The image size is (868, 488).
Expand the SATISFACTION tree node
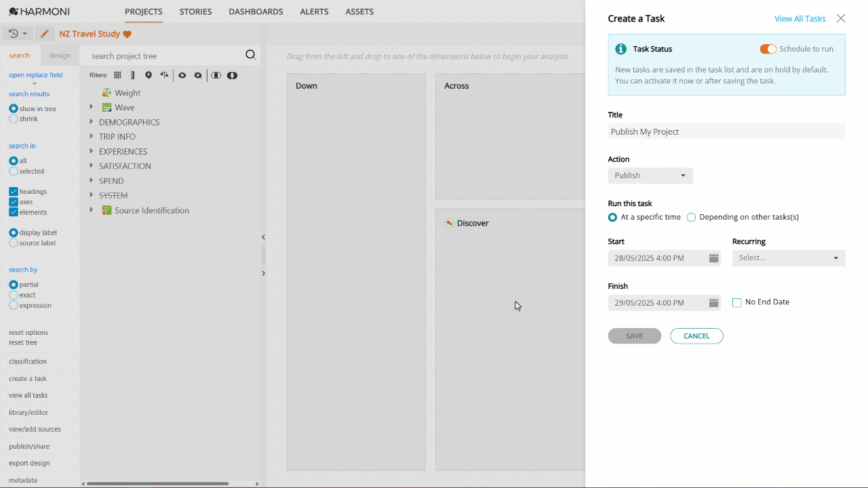click(92, 165)
